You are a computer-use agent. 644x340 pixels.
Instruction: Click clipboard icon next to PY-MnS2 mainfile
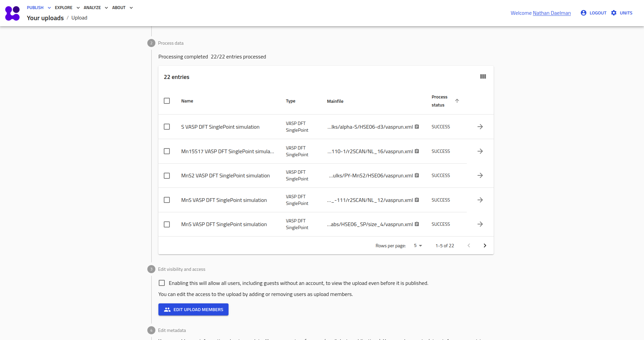pyautogui.click(x=417, y=175)
